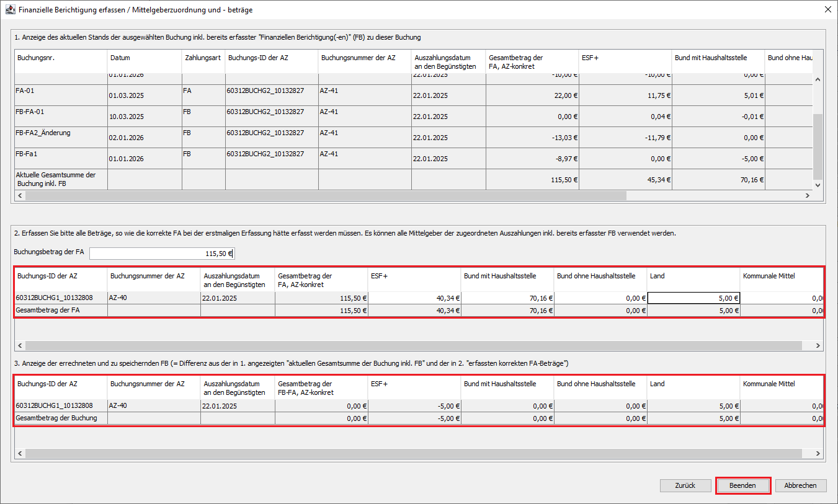
Task: Click scroll-right arrow under the section 2 table
Action: (x=817, y=345)
